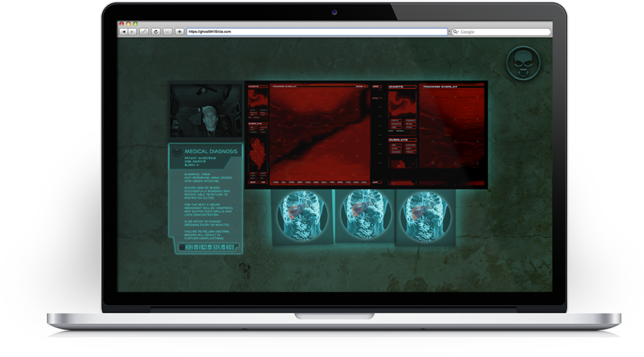644x357 pixels.
Task: Click the browser forward arrow
Action: 132,32
